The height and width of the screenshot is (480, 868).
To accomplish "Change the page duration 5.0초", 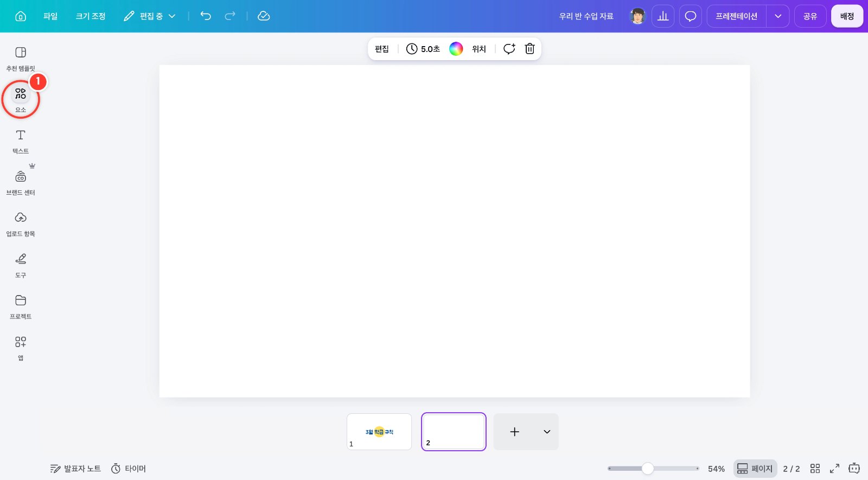I will click(423, 49).
